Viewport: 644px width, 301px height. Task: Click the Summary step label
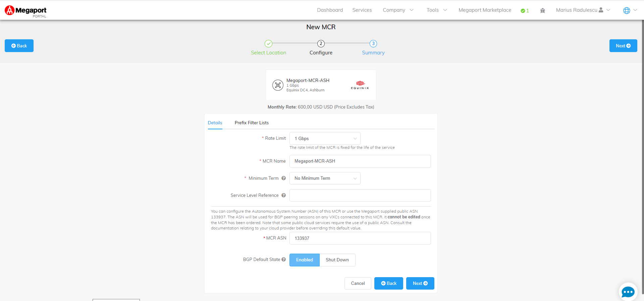[373, 53]
